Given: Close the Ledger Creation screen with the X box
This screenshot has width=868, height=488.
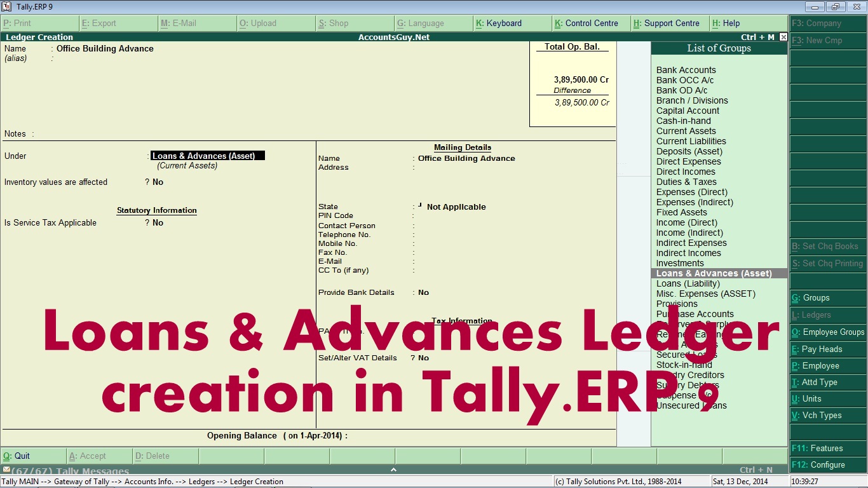Looking at the screenshot, I should point(783,37).
